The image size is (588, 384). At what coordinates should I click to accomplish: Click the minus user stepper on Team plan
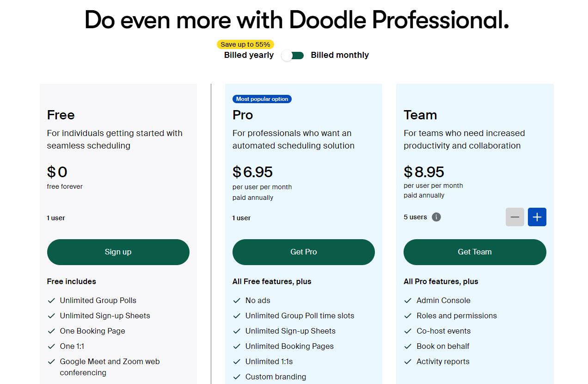coord(514,217)
